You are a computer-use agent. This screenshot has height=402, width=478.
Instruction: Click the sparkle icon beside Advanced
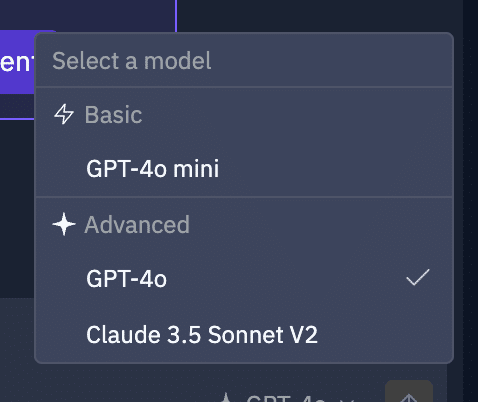click(x=64, y=224)
